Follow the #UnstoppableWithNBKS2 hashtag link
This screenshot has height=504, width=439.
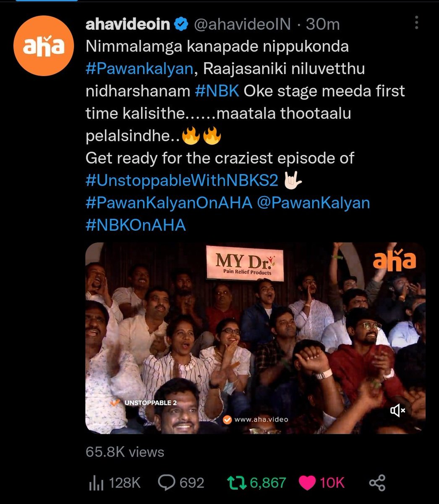click(x=182, y=181)
